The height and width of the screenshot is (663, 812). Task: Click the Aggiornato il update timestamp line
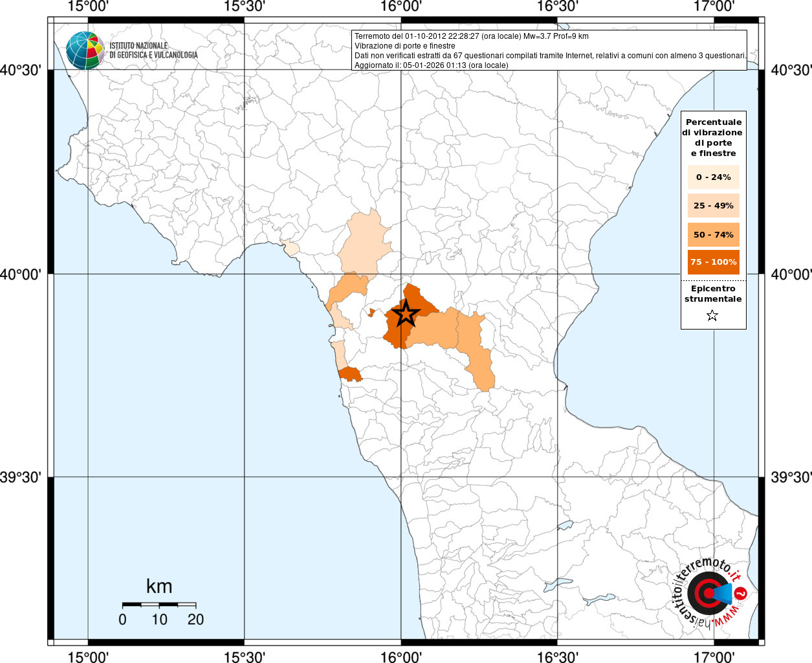tap(432, 65)
